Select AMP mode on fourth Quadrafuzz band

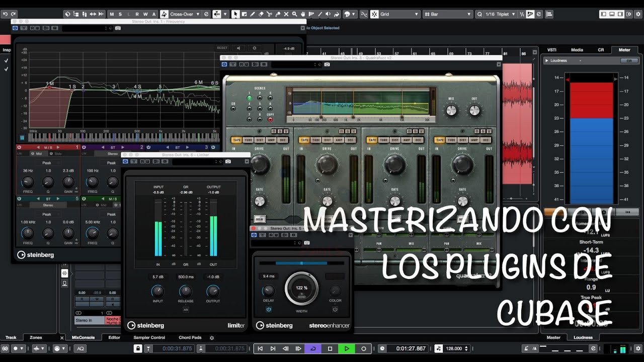point(474,140)
